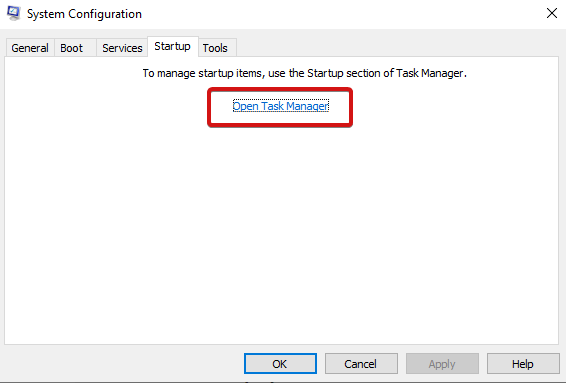This screenshot has width=566, height=383.
Task: Click "Task Manager" in the instruction sentence
Action: pyautogui.click(x=430, y=73)
